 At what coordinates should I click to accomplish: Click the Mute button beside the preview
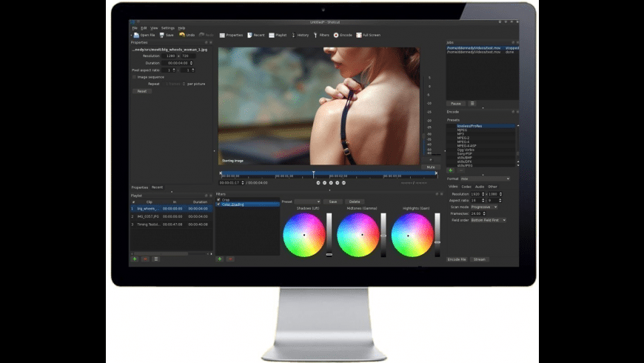[x=430, y=167]
